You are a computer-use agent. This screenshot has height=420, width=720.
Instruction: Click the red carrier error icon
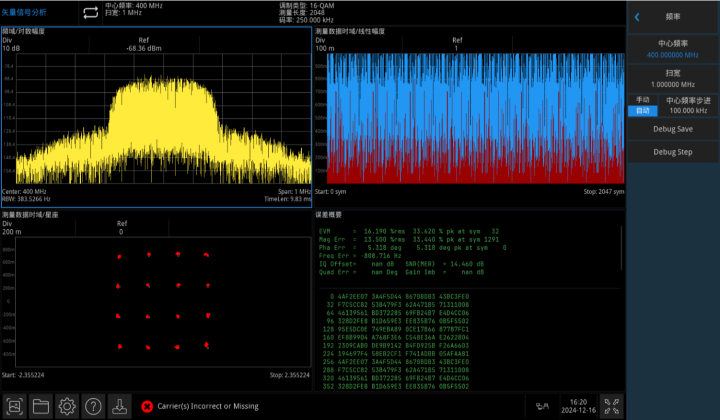147,406
